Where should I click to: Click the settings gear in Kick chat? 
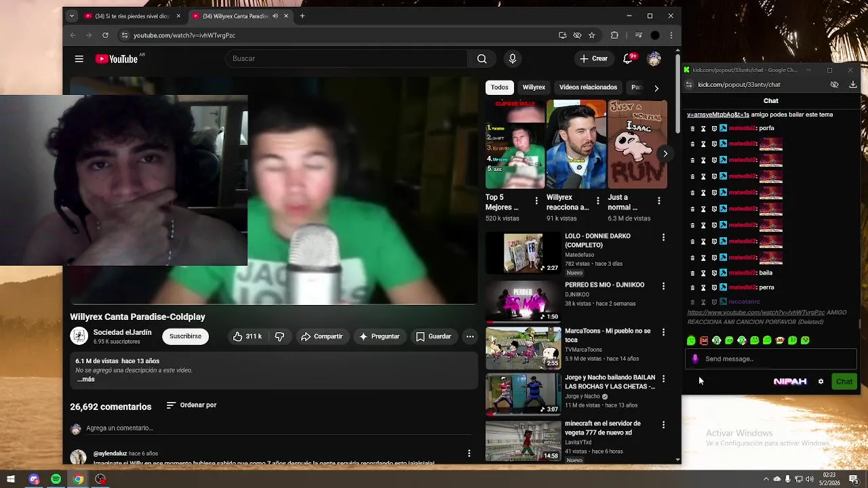coord(821,382)
